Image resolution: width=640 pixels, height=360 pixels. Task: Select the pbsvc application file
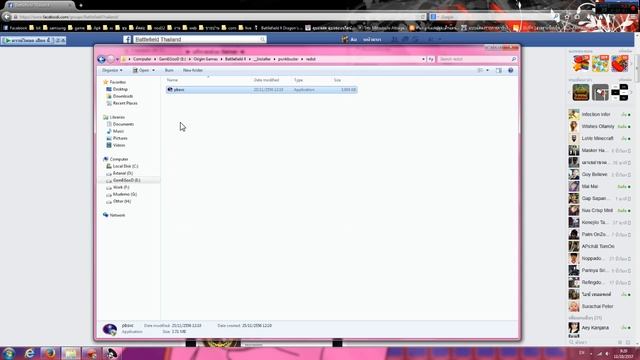[261, 89]
